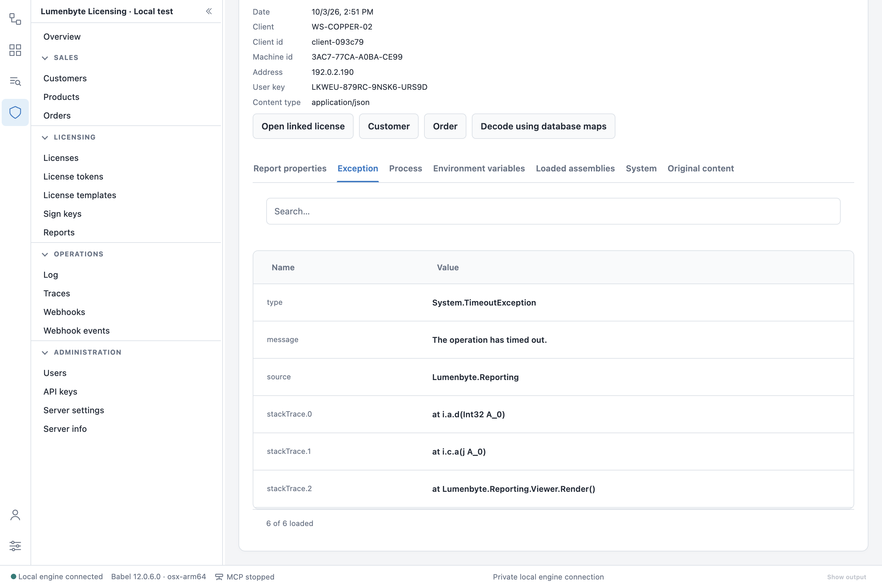Click the green Local engine connected indicator
Image resolution: width=882 pixels, height=588 pixels.
tap(14, 576)
